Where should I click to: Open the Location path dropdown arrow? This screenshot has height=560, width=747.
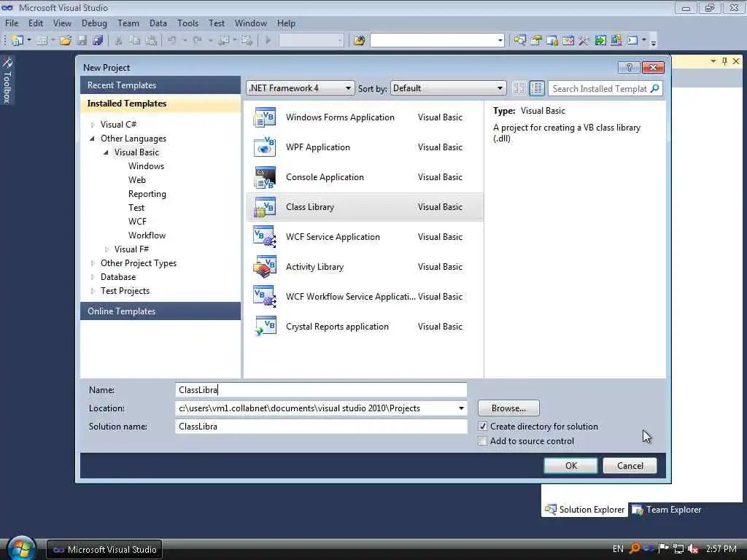pyautogui.click(x=461, y=408)
